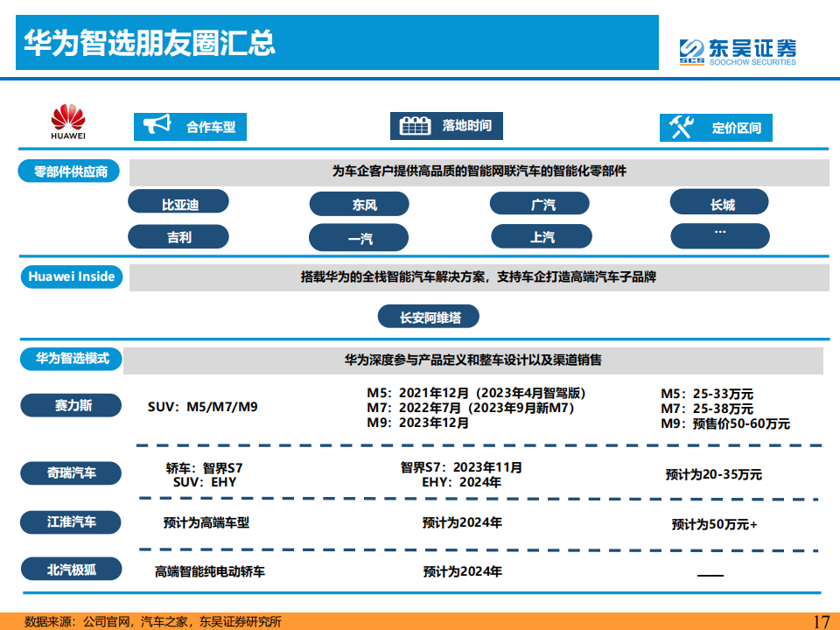Image resolution: width=840 pixels, height=630 pixels.
Task: Click the Huawei logo
Action: (x=68, y=122)
